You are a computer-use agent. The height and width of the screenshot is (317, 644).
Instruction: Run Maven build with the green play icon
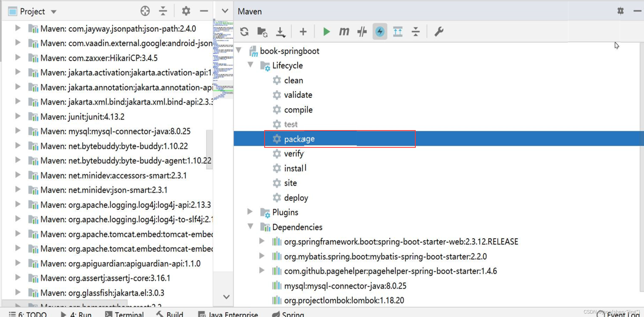pyautogui.click(x=326, y=31)
